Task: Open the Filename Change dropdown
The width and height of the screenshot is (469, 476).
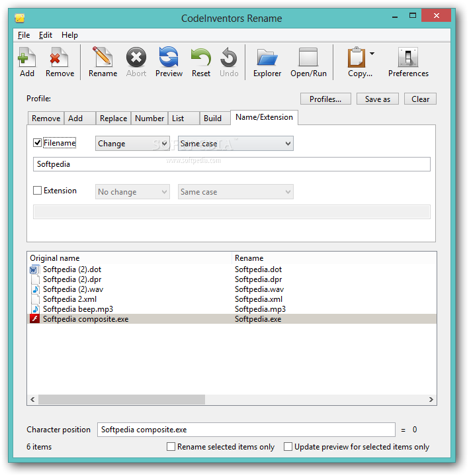Action: click(x=132, y=143)
